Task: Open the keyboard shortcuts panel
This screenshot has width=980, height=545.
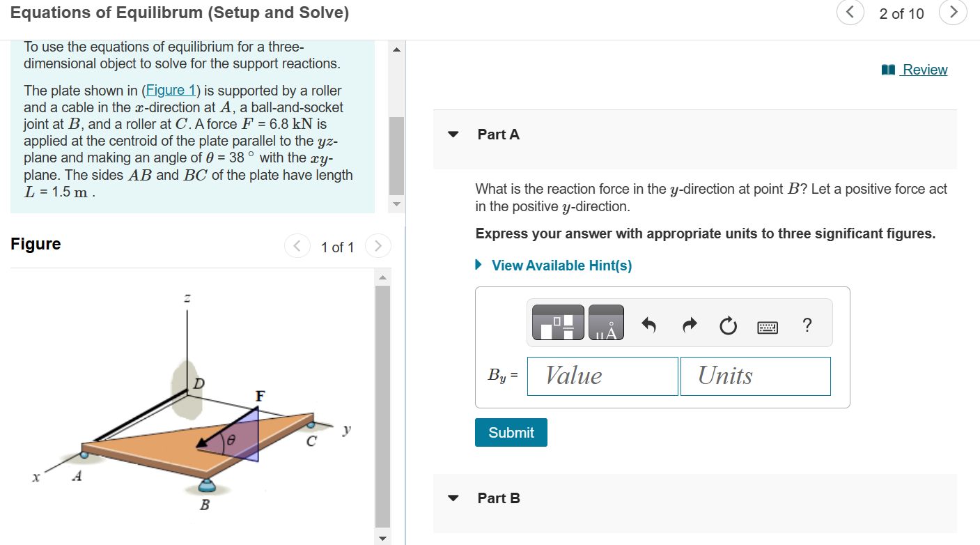Action: pyautogui.click(x=767, y=325)
